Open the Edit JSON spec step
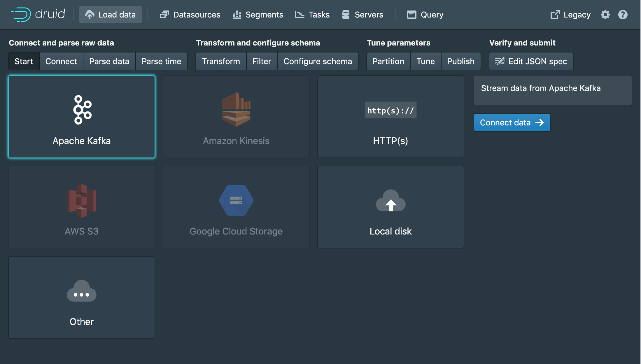Viewport: 641px width, 364px height. 531,61
